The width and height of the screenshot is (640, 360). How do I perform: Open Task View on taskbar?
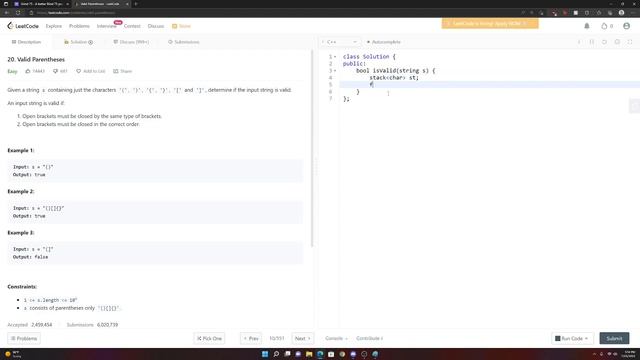[x=287, y=354]
